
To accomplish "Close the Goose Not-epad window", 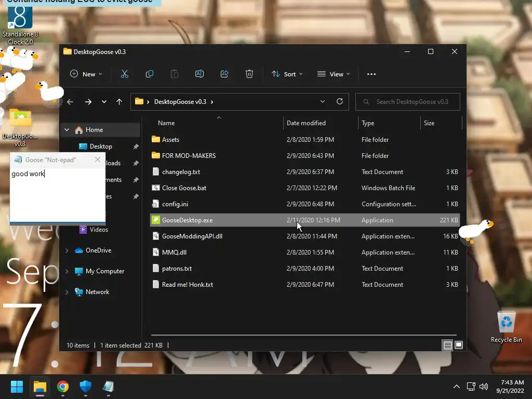I will [x=97, y=159].
